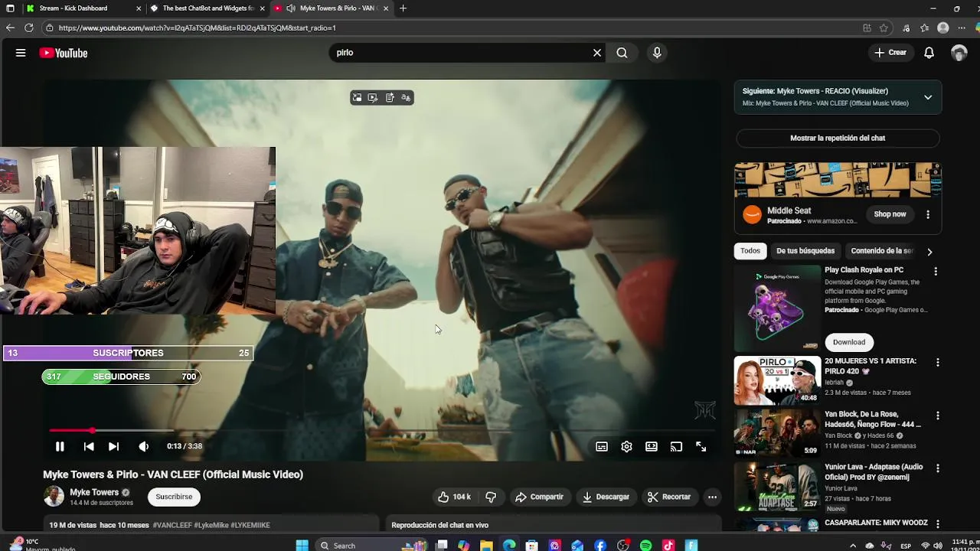Open 20 Mujeres vs 1 Artista video thumbnail
This screenshot has width=980, height=551.
[777, 380]
